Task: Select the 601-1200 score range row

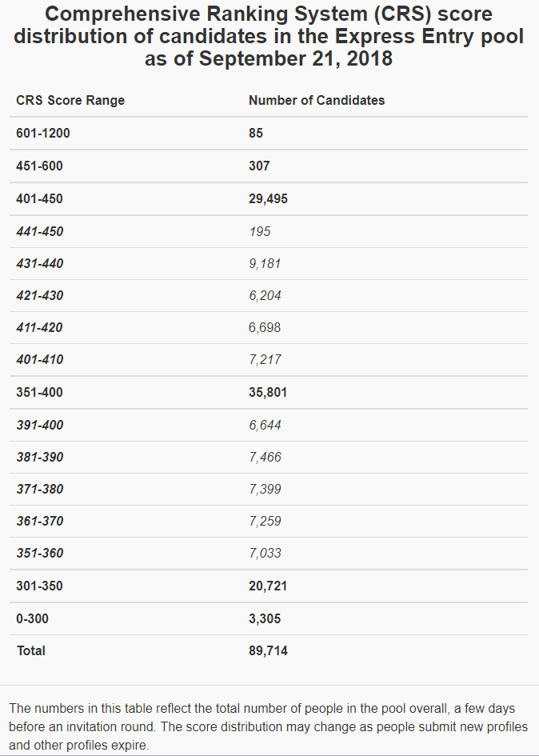Action: click(x=43, y=134)
